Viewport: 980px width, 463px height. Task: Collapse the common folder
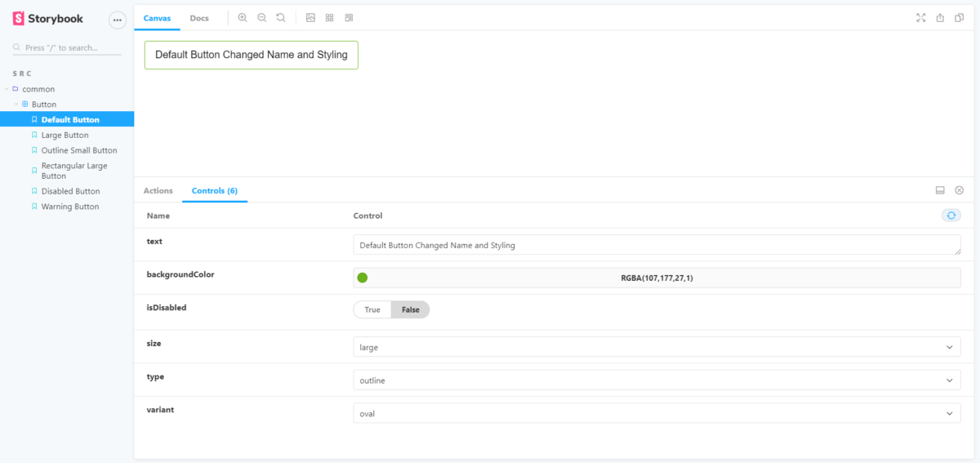click(7, 89)
